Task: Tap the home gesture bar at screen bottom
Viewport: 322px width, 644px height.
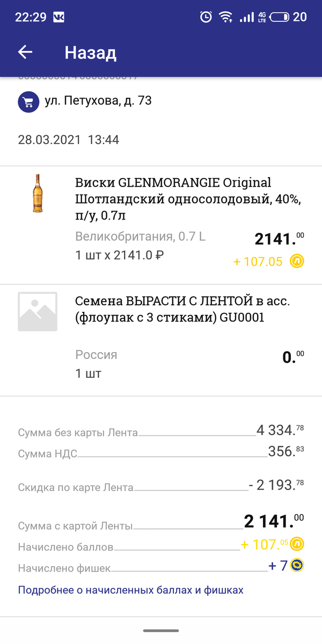Action: pyautogui.click(x=161, y=631)
